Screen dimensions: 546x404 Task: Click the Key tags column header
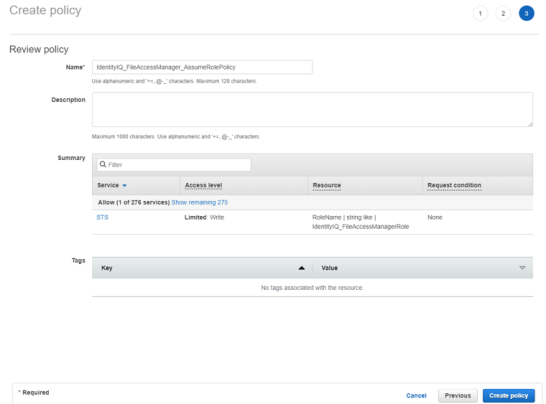pyautogui.click(x=107, y=268)
